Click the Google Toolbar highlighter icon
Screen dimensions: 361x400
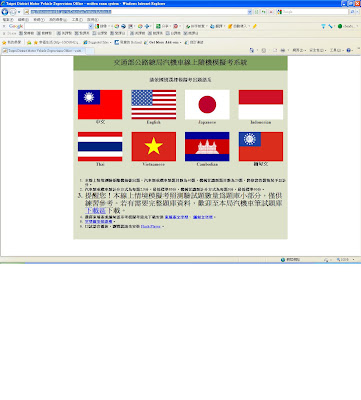coord(255,26)
